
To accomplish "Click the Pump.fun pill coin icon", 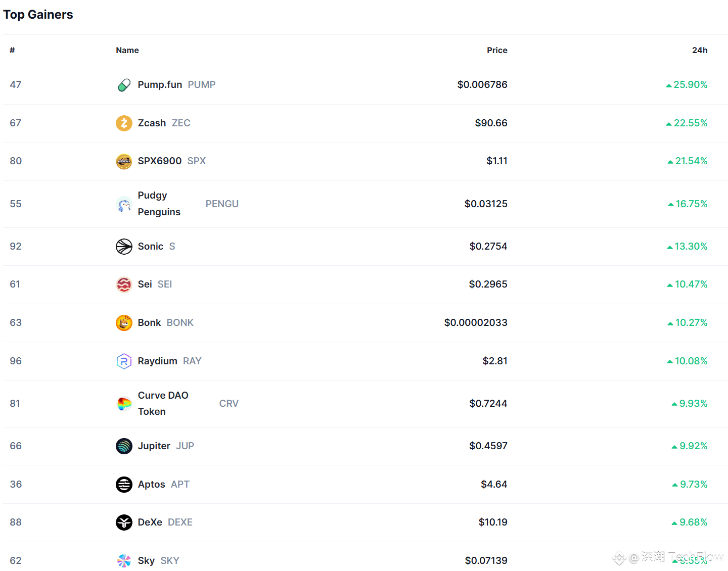I will tap(124, 85).
